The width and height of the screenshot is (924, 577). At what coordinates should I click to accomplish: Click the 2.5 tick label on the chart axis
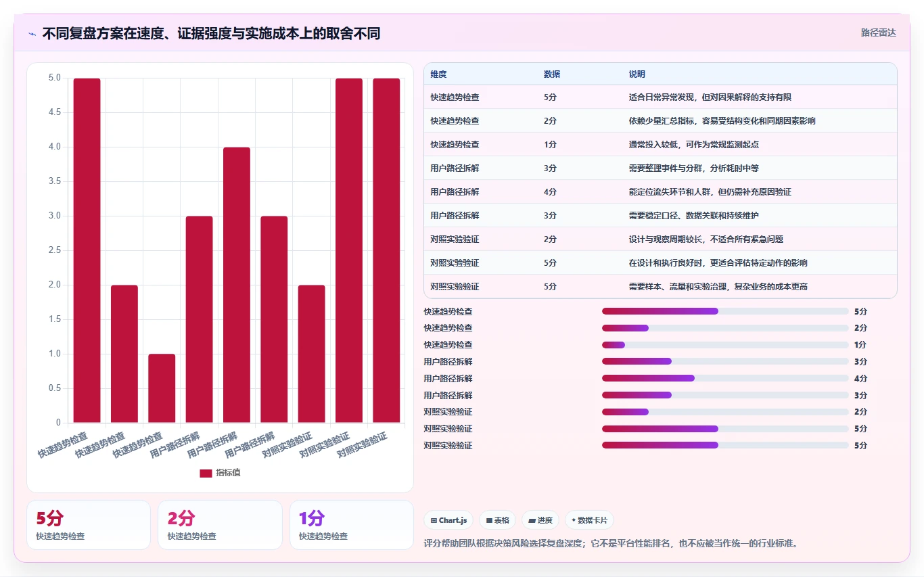54,250
